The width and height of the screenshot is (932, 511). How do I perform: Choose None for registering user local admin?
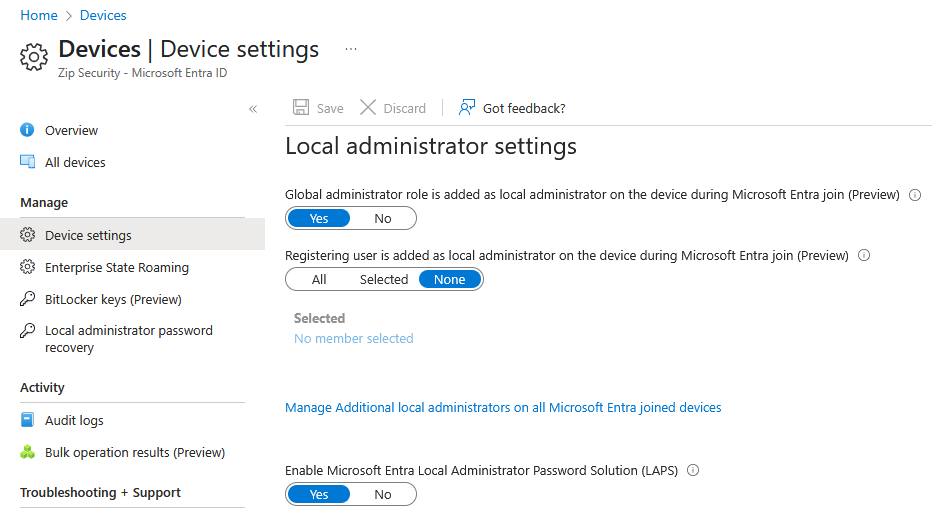click(449, 279)
